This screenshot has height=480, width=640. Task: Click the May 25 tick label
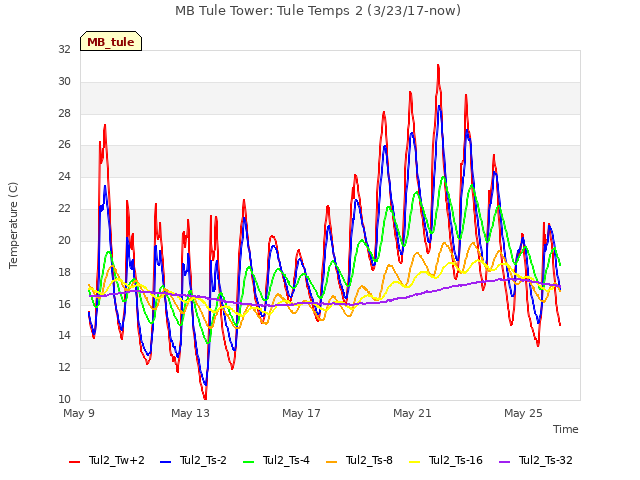click(523, 413)
